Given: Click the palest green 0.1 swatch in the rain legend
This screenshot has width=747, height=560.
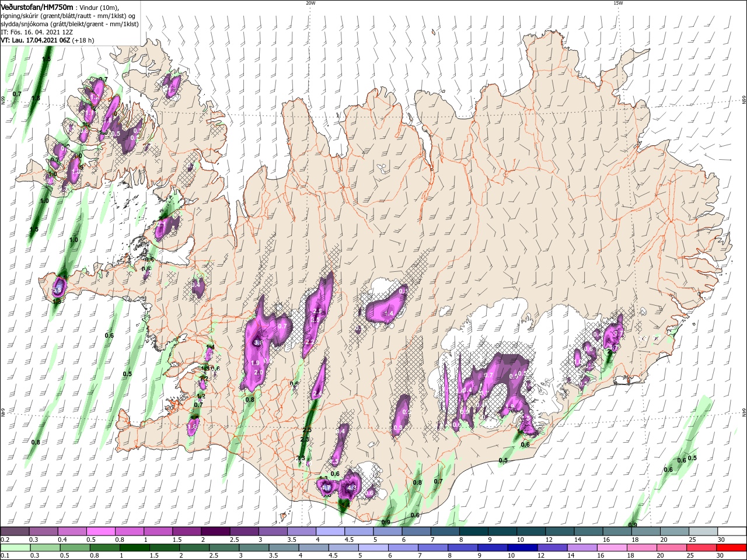Looking at the screenshot, I should (x=15, y=547).
